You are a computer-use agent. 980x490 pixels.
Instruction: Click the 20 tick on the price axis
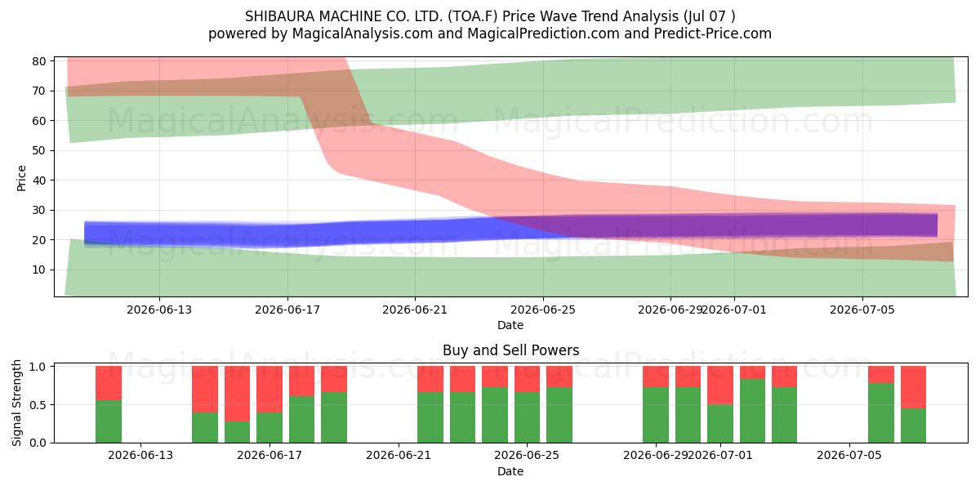(38, 240)
